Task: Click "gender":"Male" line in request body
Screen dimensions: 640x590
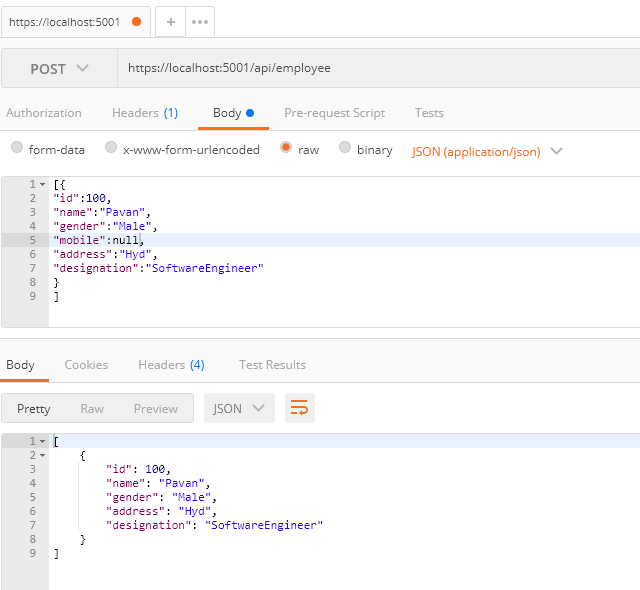Action: (x=105, y=226)
